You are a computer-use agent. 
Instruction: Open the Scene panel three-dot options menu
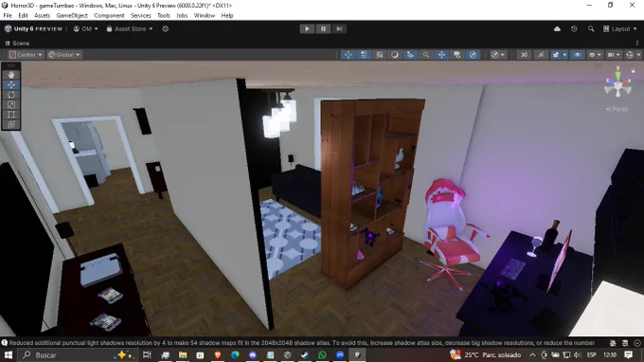637,44
